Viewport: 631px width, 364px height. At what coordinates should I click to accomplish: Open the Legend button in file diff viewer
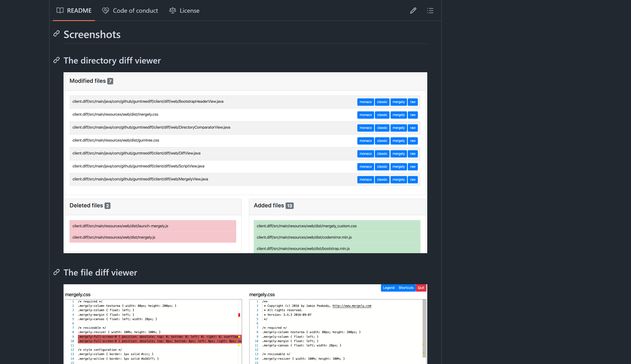click(388, 288)
